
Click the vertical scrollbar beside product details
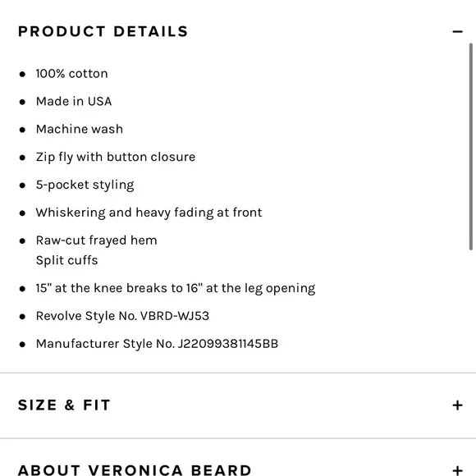pos(471,147)
